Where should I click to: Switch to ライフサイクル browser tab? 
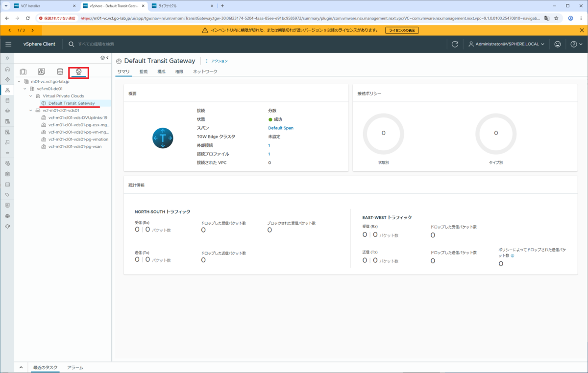(181, 6)
